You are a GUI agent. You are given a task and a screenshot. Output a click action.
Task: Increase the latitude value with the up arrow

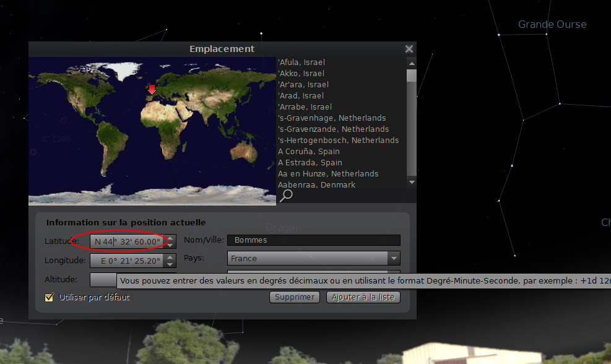170,238
